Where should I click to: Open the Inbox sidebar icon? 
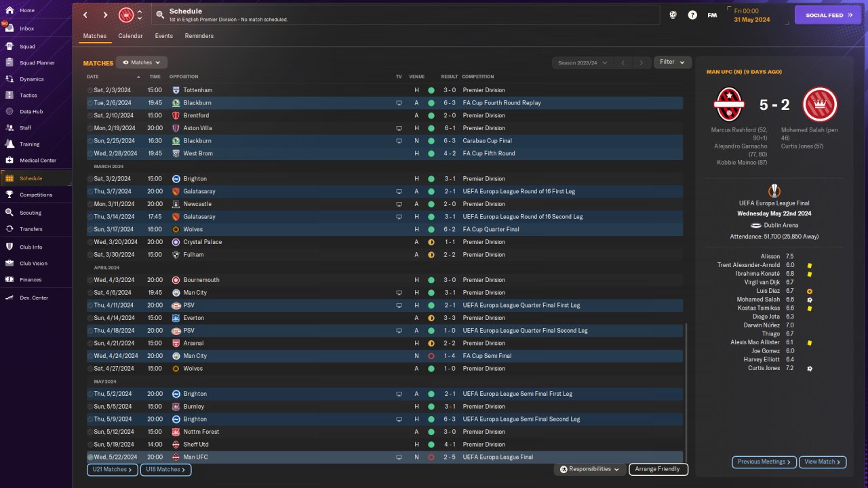click(x=9, y=28)
